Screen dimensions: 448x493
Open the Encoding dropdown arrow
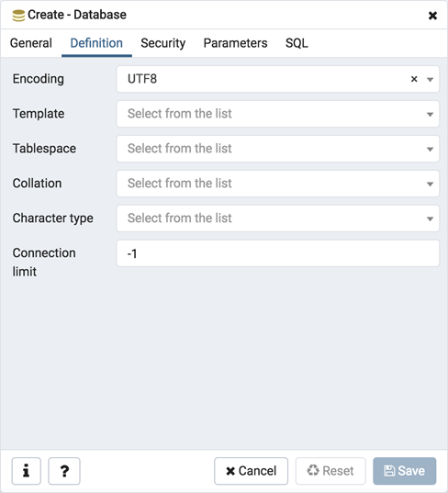point(430,80)
